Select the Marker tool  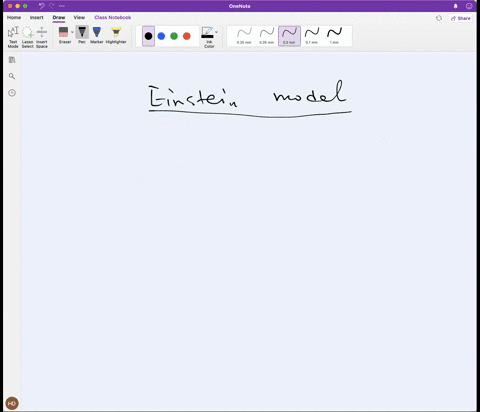point(97,35)
